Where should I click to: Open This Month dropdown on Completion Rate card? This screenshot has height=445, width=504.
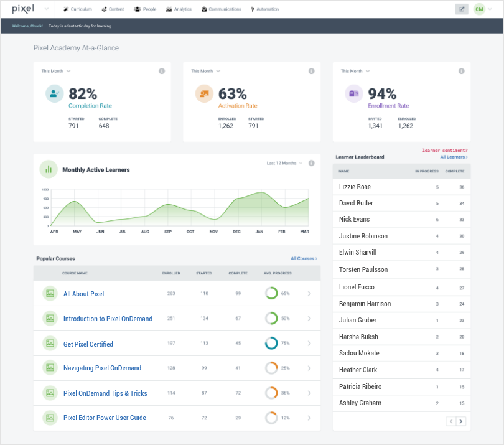coord(56,71)
